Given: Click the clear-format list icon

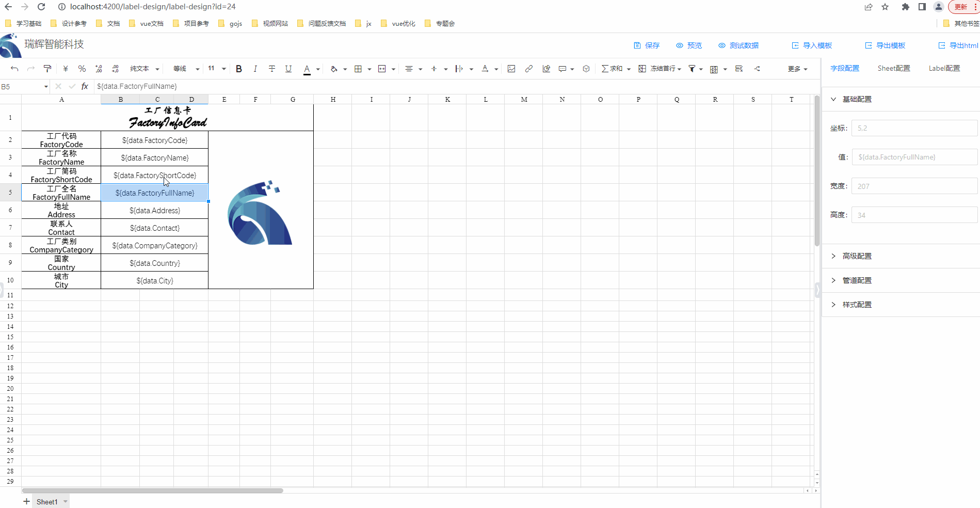Looking at the screenshot, I should coord(739,69).
